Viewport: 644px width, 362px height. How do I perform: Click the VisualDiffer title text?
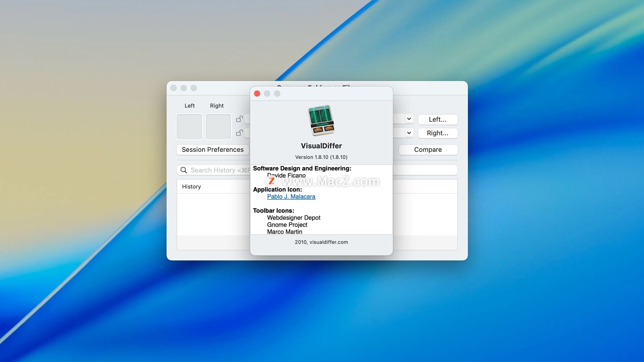321,146
